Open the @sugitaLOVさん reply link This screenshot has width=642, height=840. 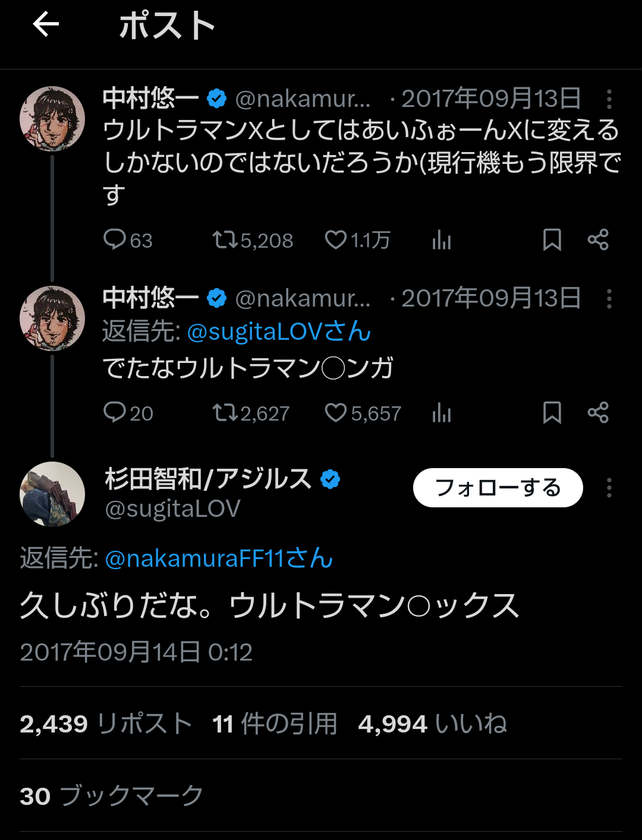pos(279,331)
